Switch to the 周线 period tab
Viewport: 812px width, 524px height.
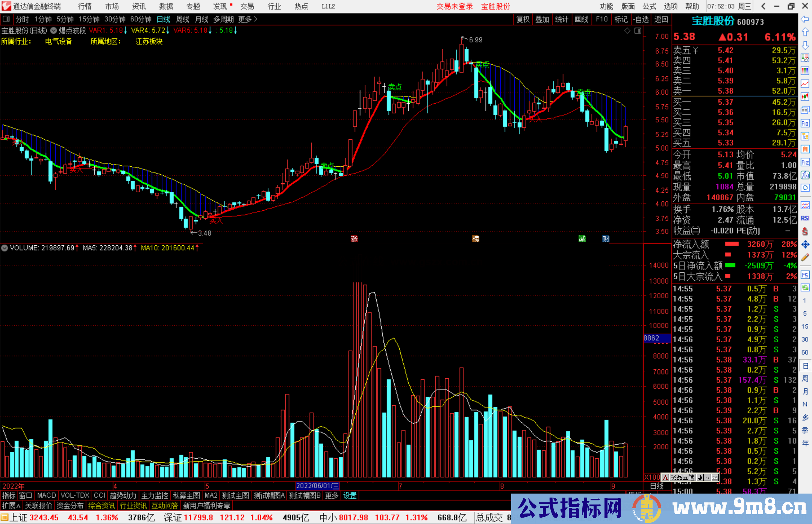tap(183, 19)
